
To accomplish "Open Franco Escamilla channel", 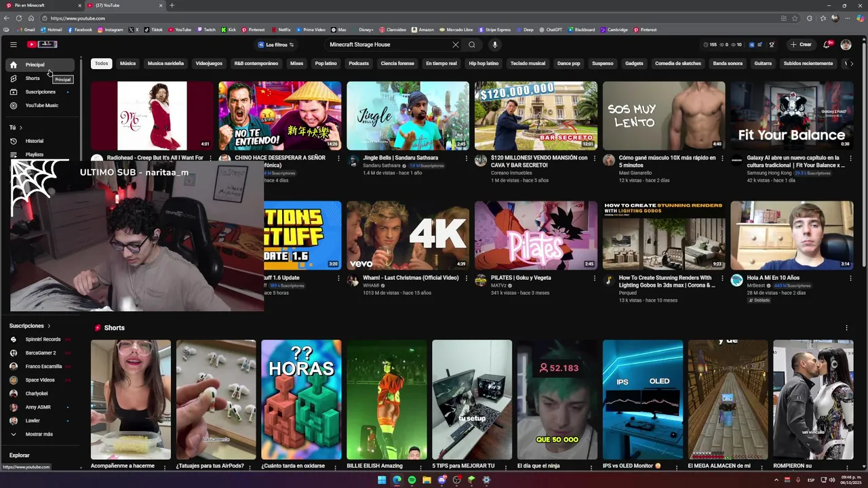I will pyautogui.click(x=41, y=367).
